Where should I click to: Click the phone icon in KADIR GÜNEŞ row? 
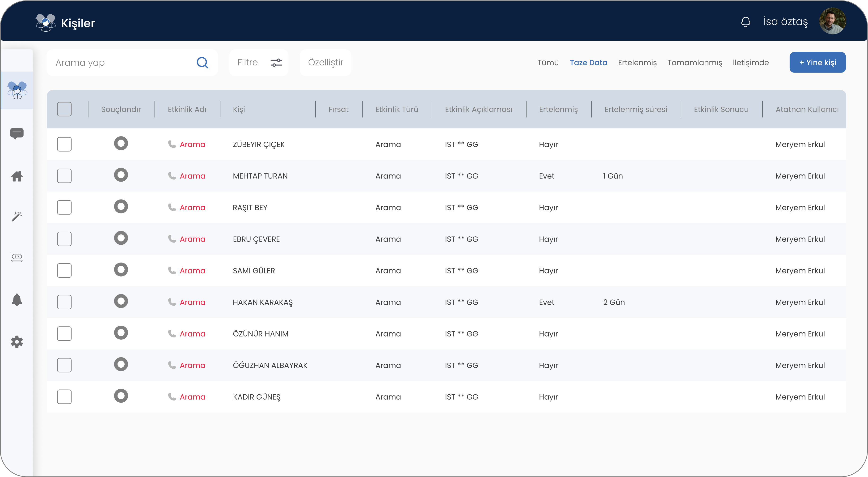pyautogui.click(x=172, y=397)
